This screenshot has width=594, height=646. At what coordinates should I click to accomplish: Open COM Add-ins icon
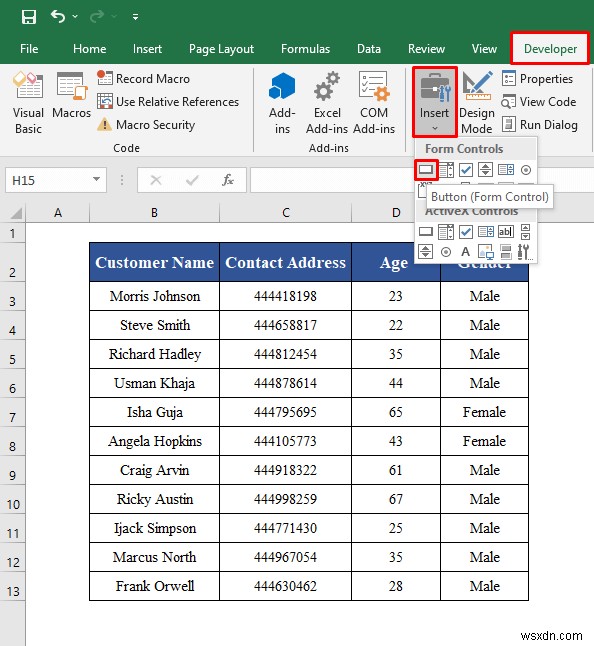click(x=374, y=86)
